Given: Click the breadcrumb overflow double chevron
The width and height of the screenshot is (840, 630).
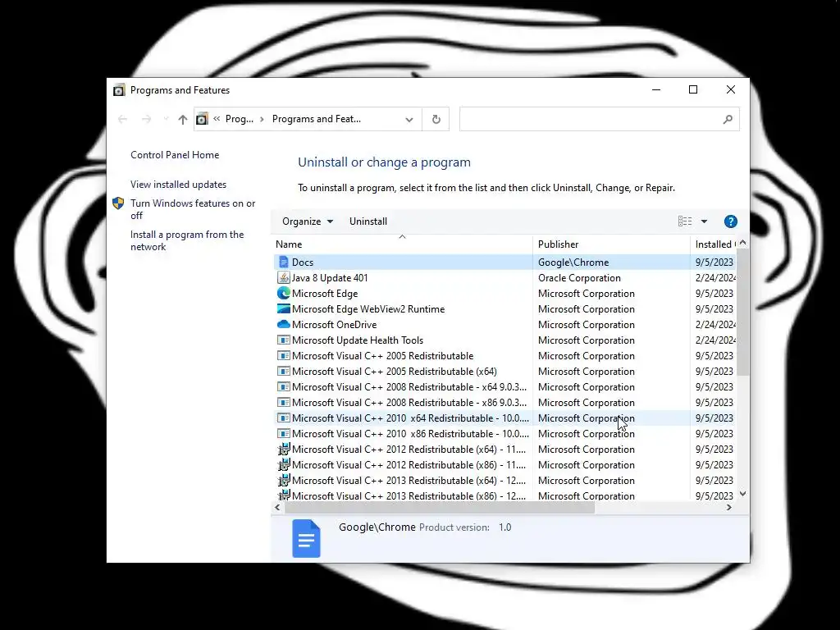Looking at the screenshot, I should pos(217,119).
